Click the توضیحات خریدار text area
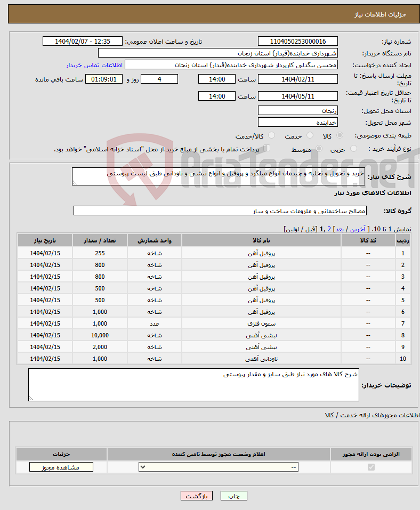The image size is (420, 510). click(193, 385)
